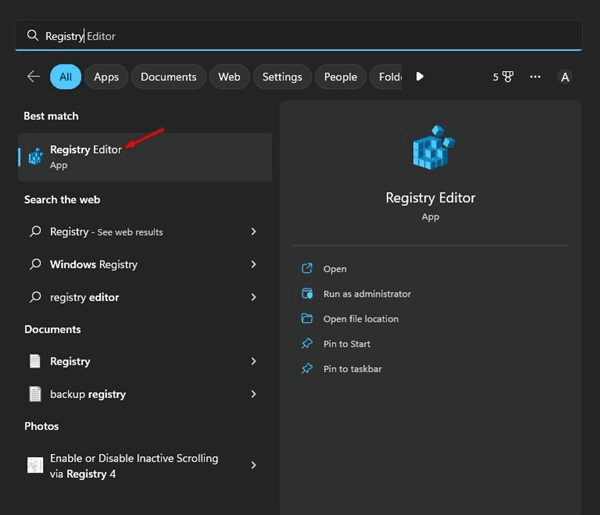Switch to the Documents filter tab
600x515 pixels.
[168, 77]
